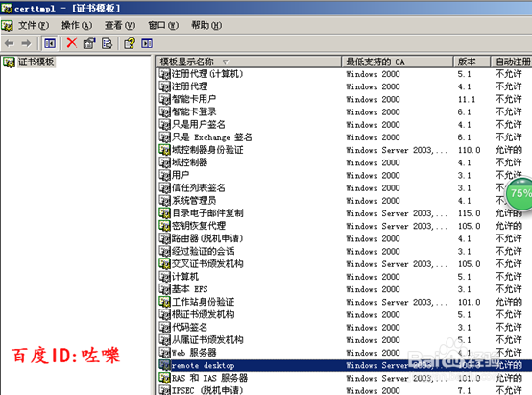The image size is (532, 395).
Task: Open the Help question mark icon
Action: [130, 43]
